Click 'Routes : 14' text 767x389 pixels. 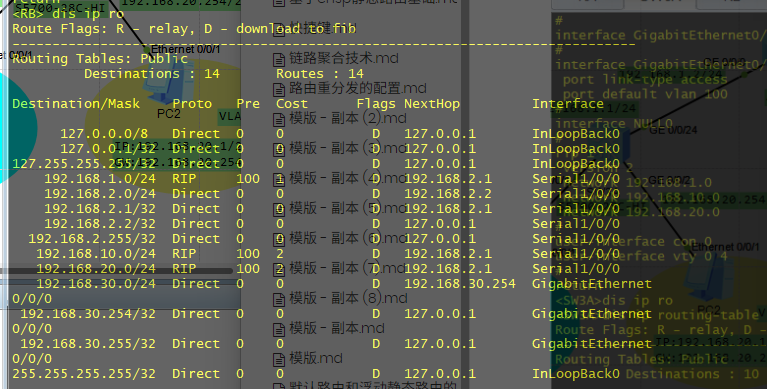pyautogui.click(x=320, y=74)
